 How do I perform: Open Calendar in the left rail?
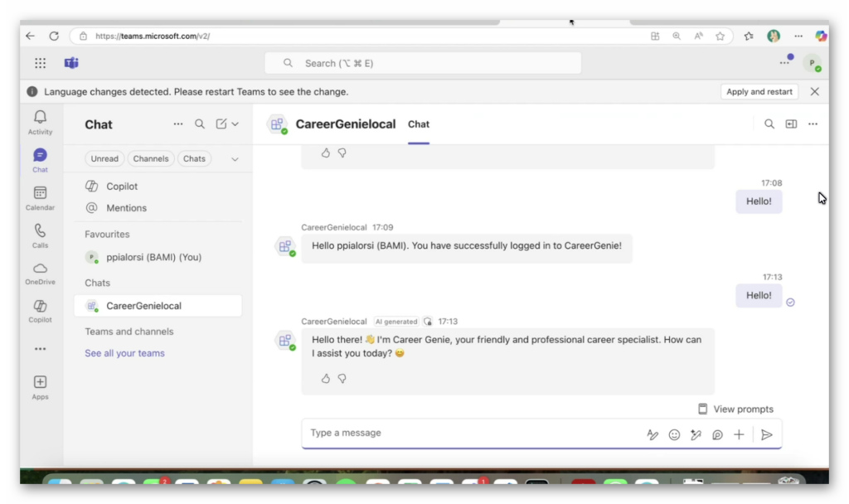[x=40, y=198]
